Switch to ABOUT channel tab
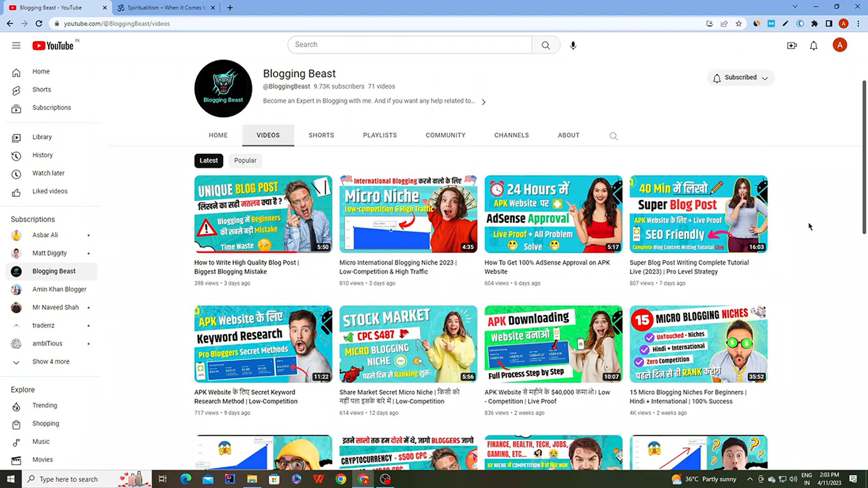The image size is (868, 488). 568,135
